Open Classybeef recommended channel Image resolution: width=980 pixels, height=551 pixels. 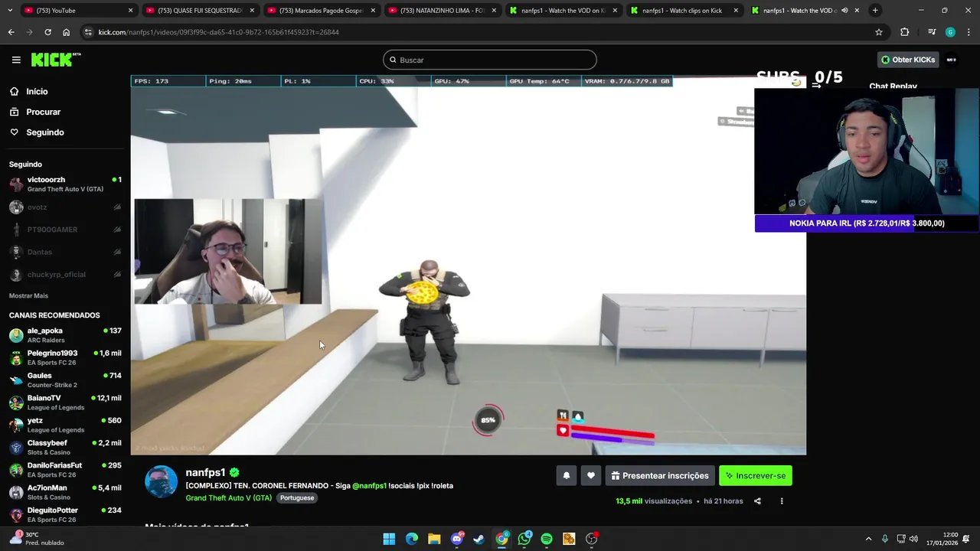[65, 447]
